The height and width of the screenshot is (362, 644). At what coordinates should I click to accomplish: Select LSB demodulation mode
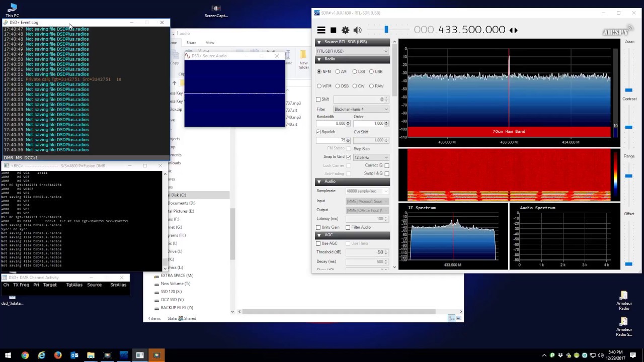click(x=358, y=71)
